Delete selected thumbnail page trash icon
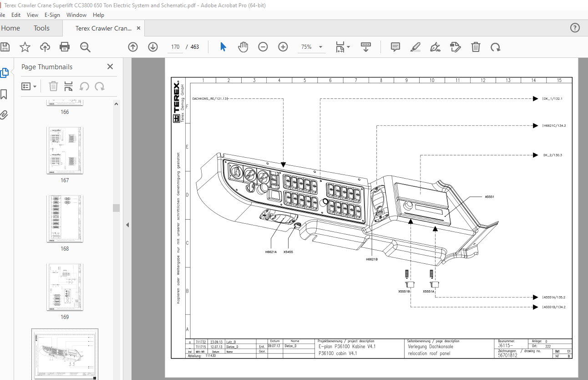Screen dimensions: 588x380 pyautogui.click(x=53, y=86)
